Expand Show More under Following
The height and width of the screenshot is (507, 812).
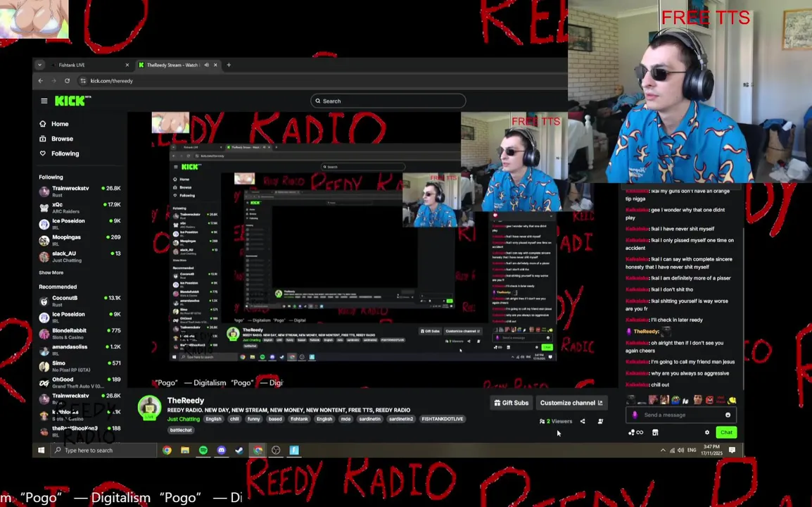coord(51,273)
